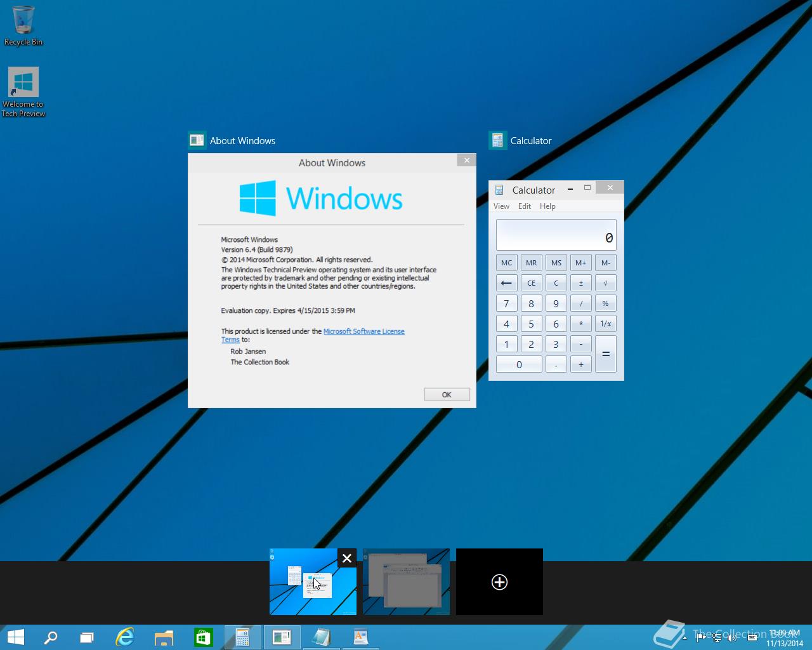Viewport: 812px width, 650px height.
Task: Click the square root key
Action: pos(606,283)
